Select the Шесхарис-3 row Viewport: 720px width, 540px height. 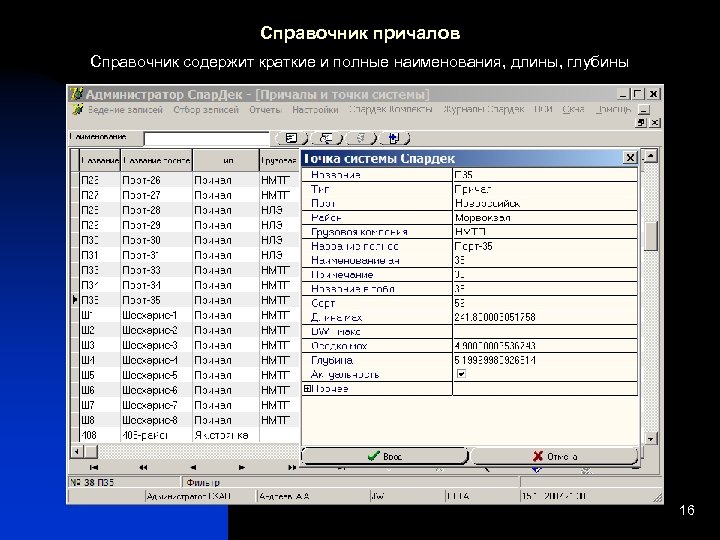pos(186,345)
